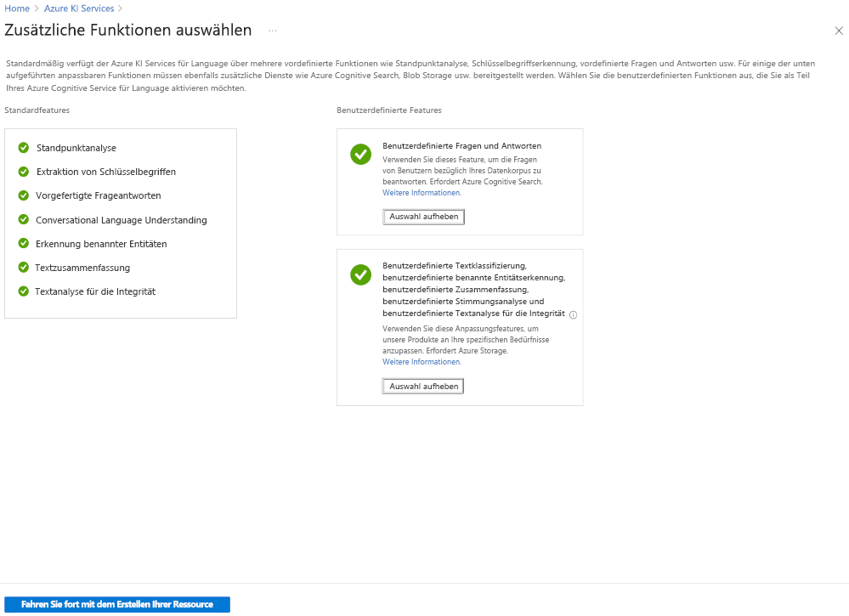Toggle selection on the Benutzerdefinierte Fragen und Antworten card
849x616 pixels.
click(x=360, y=155)
